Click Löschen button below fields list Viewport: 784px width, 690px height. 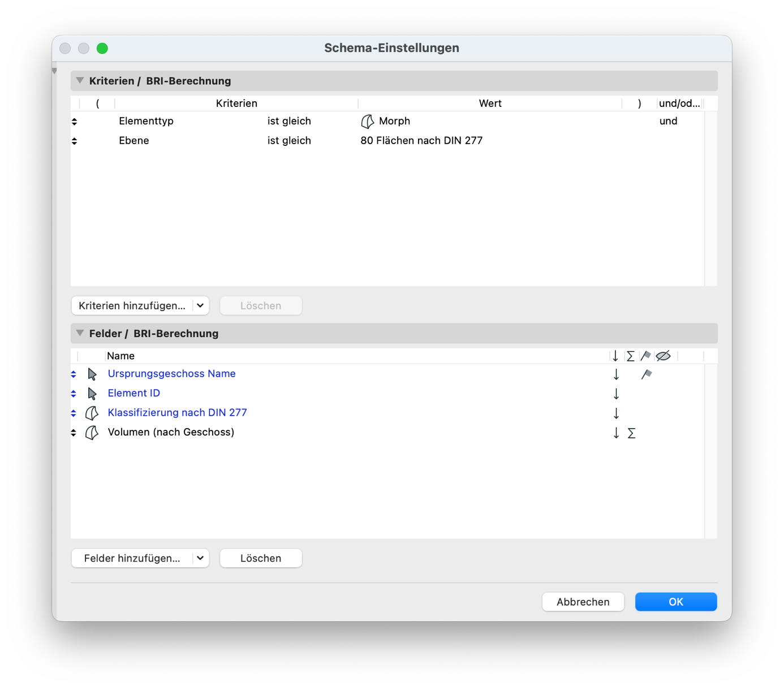pyautogui.click(x=260, y=559)
